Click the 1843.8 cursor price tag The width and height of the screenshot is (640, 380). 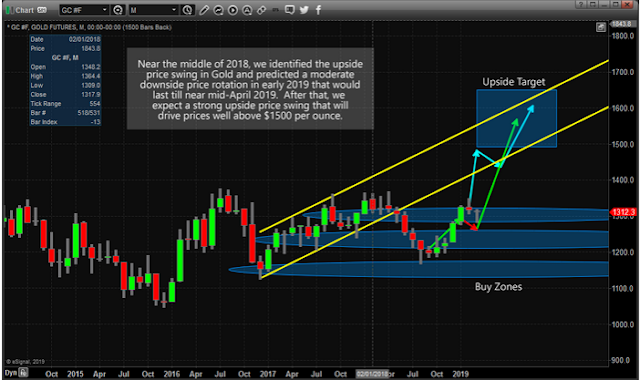[622, 24]
